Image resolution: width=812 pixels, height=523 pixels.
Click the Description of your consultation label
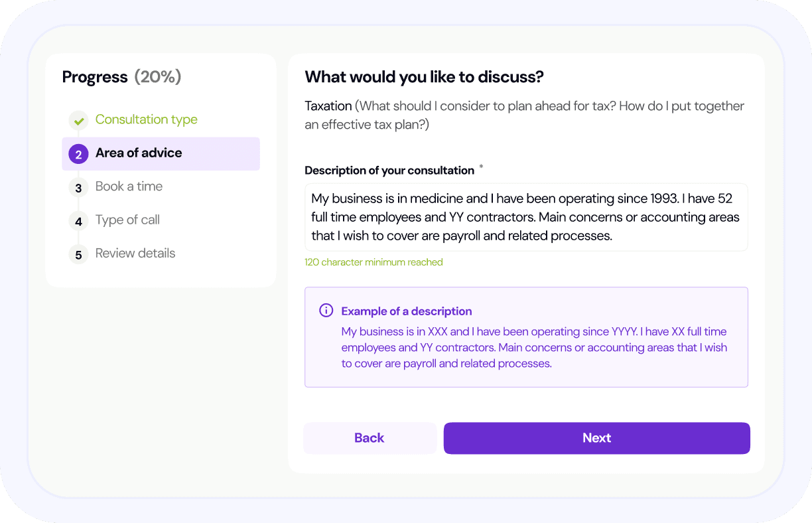tap(389, 171)
